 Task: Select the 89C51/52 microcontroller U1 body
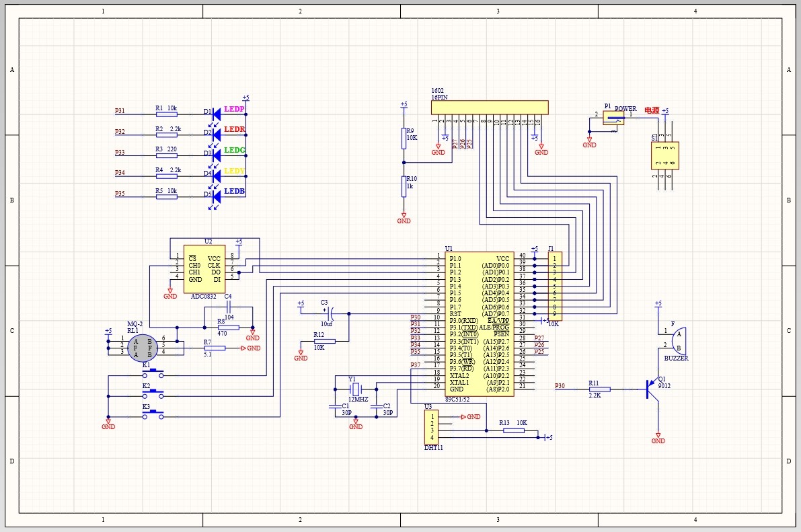pyautogui.click(x=479, y=324)
